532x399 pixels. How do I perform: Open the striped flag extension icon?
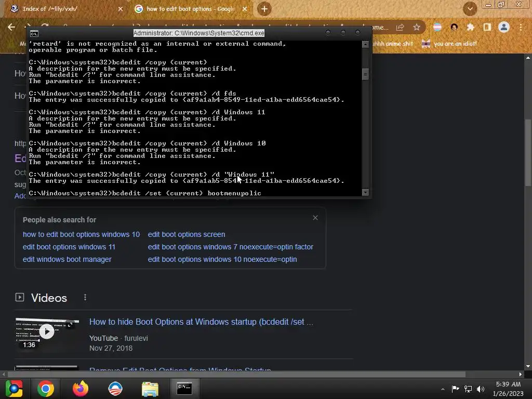coord(437,27)
